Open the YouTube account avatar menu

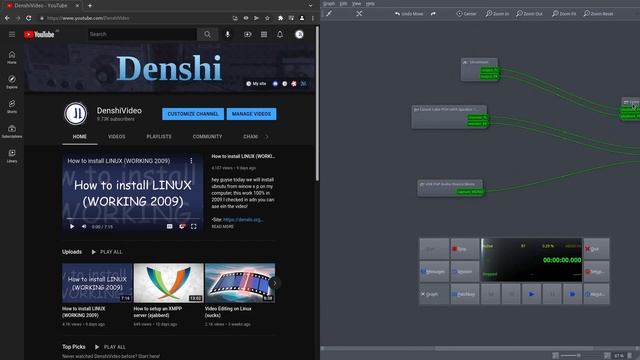click(x=299, y=34)
